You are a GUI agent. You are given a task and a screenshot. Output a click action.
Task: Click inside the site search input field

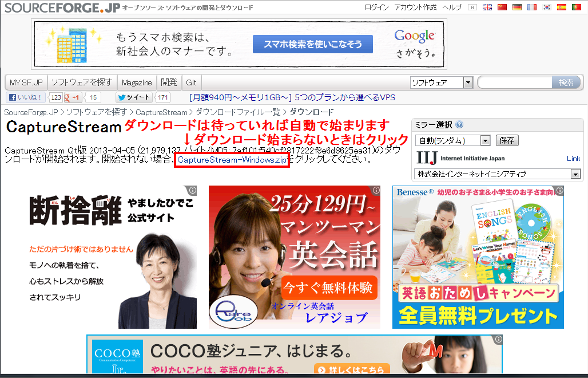pyautogui.click(x=515, y=82)
